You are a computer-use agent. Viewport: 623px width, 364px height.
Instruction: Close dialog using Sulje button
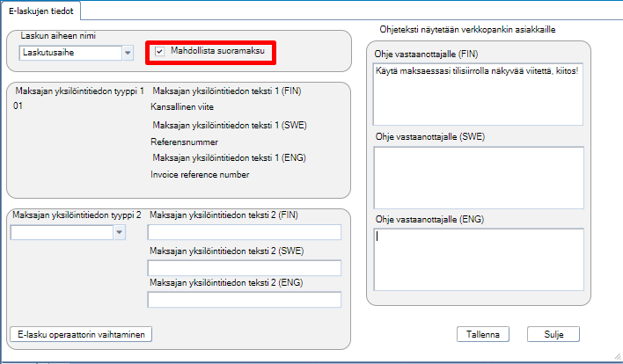pyautogui.click(x=553, y=334)
